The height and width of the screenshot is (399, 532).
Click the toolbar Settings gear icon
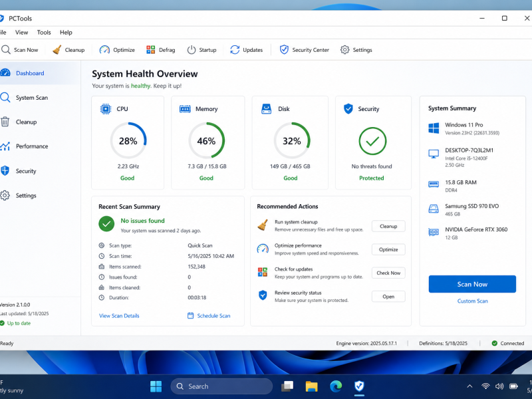[344, 50]
